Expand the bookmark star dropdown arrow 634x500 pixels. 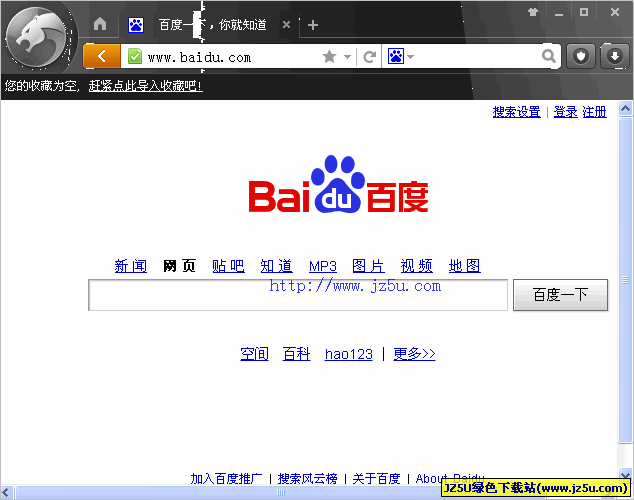347,57
